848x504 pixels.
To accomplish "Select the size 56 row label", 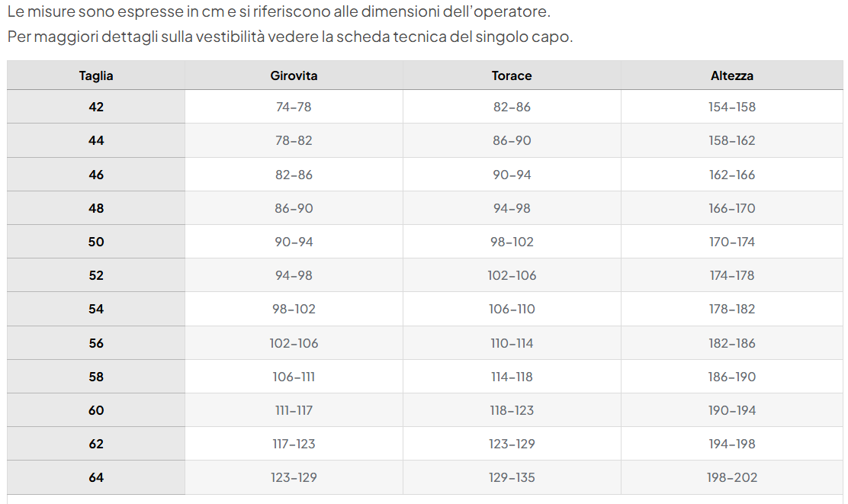I will pyautogui.click(x=96, y=343).
